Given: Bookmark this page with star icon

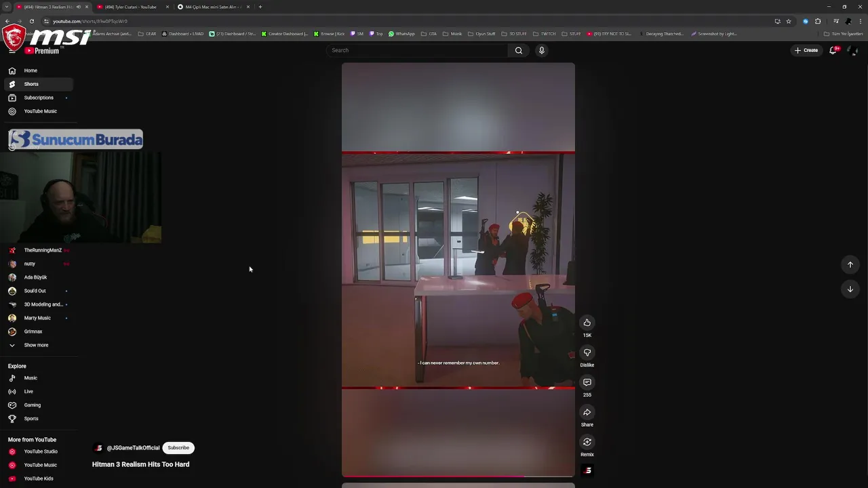Looking at the screenshot, I should point(788,21).
